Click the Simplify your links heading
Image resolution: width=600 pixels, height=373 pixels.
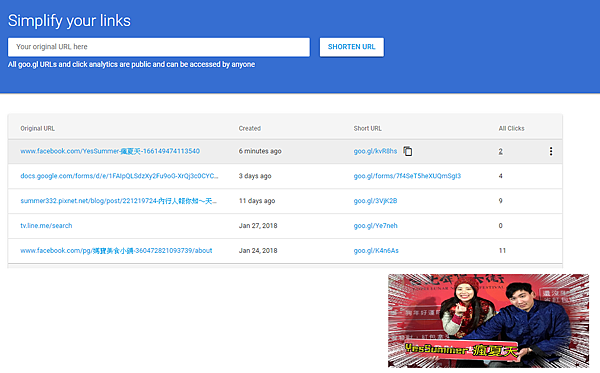[69, 21]
